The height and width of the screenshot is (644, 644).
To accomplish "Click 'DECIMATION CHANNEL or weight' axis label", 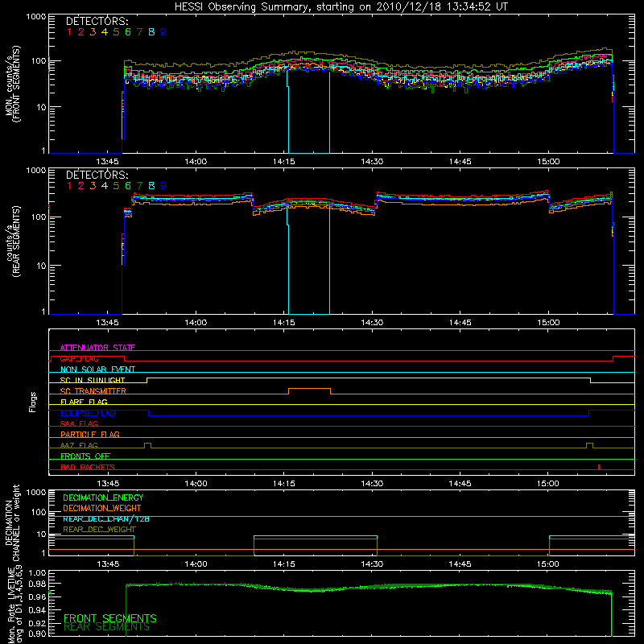I will [13, 522].
